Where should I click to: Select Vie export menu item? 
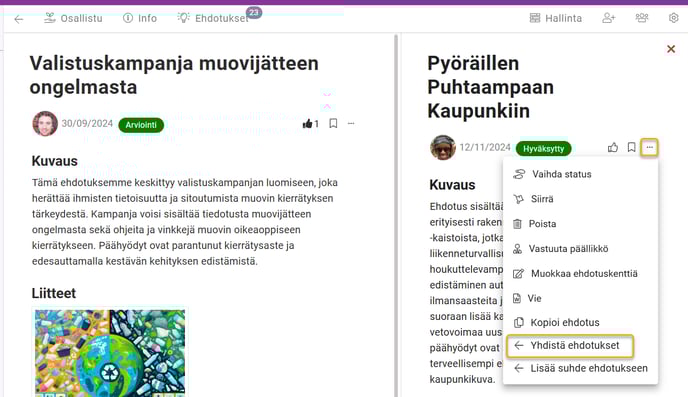(580, 298)
